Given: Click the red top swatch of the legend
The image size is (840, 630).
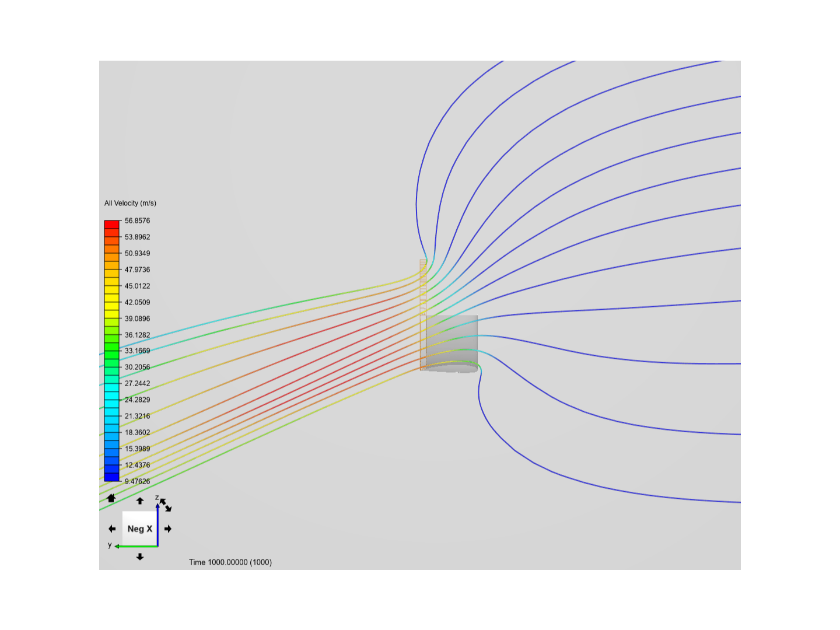Looking at the screenshot, I should (111, 225).
